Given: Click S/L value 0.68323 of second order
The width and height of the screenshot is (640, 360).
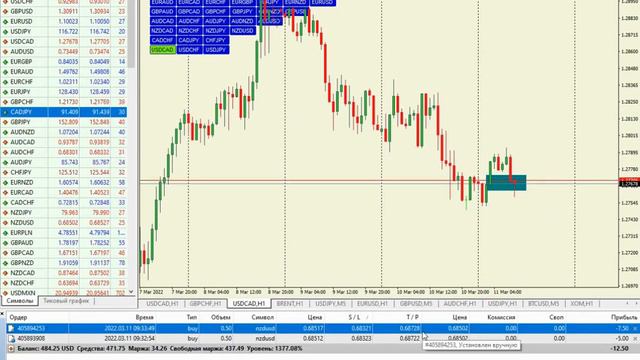Looking at the screenshot, I should point(361,338).
